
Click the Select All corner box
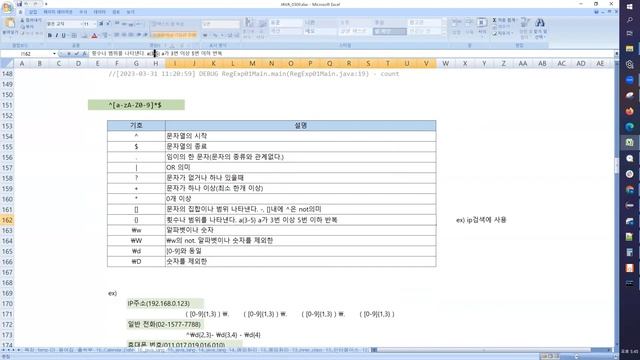7,63
